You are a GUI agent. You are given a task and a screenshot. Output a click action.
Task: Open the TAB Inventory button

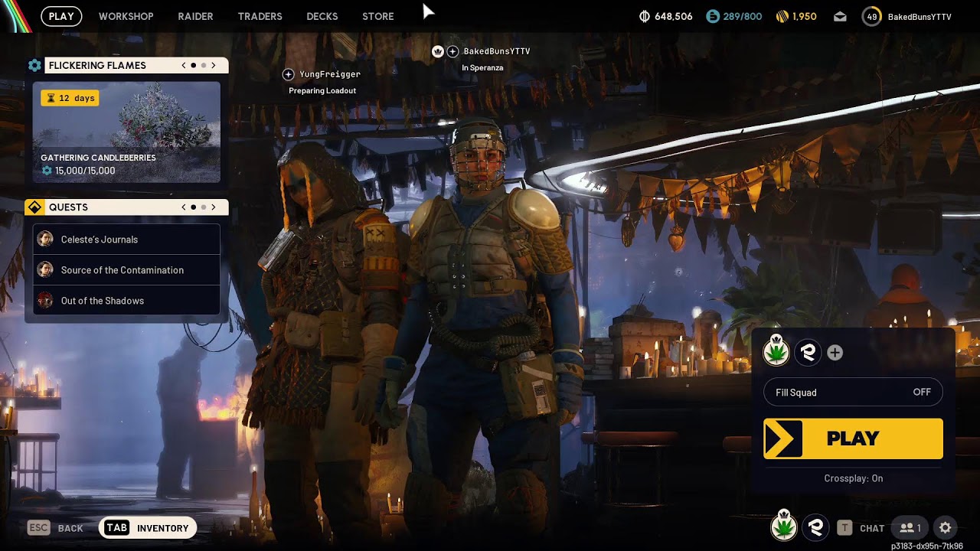[x=148, y=528]
